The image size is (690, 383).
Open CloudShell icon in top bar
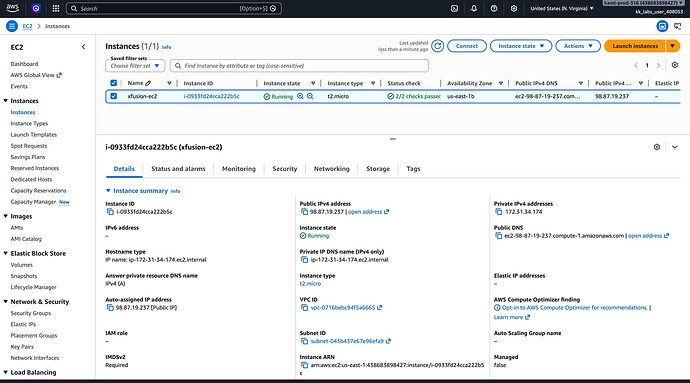coord(454,8)
